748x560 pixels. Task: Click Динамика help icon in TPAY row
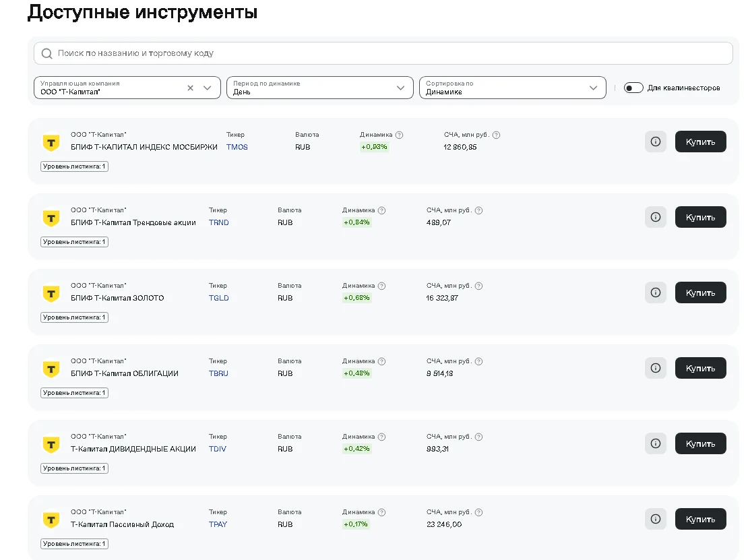[x=381, y=512]
